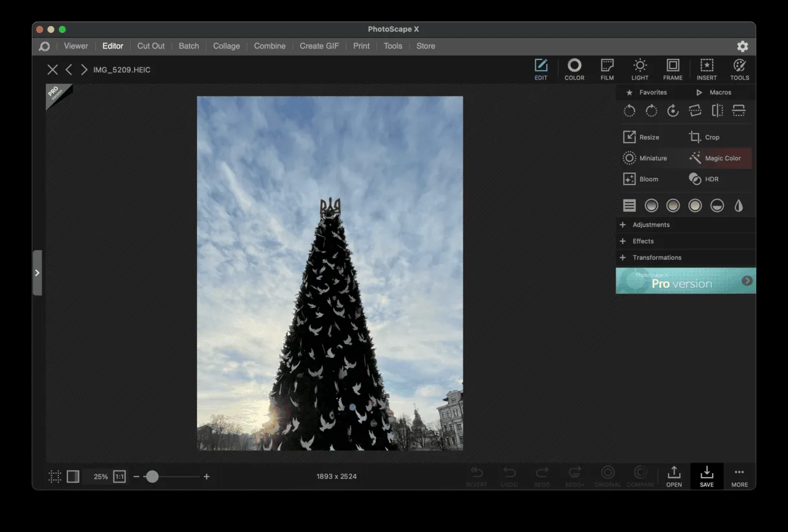Switch to the COLOR editing panel
788x532 pixels.
coord(574,69)
